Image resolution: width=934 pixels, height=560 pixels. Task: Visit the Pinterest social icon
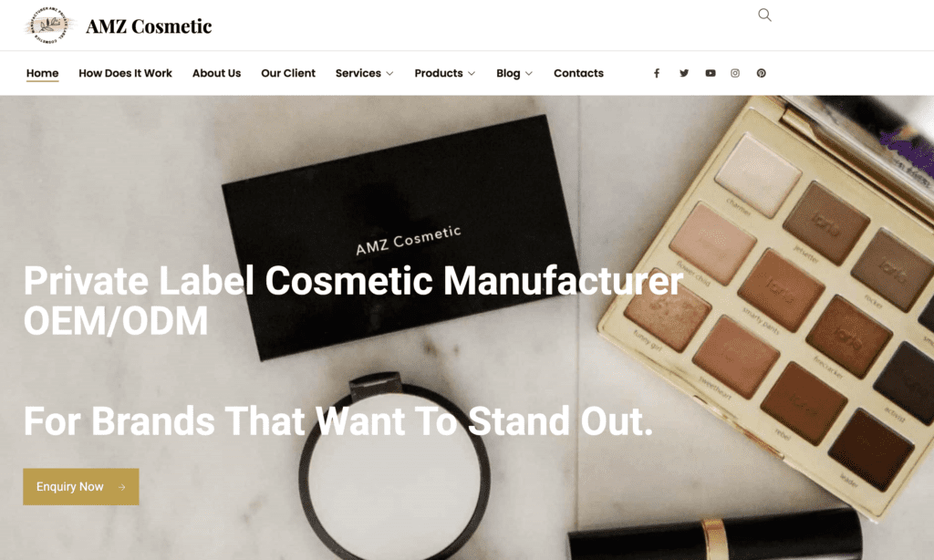coord(762,73)
